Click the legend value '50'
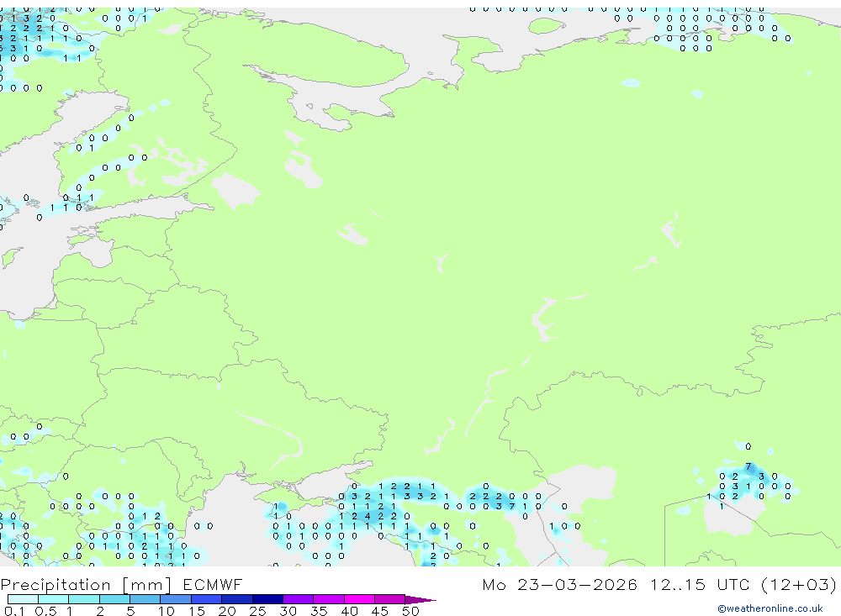Viewport: 841px width, 616px height. pyautogui.click(x=410, y=611)
